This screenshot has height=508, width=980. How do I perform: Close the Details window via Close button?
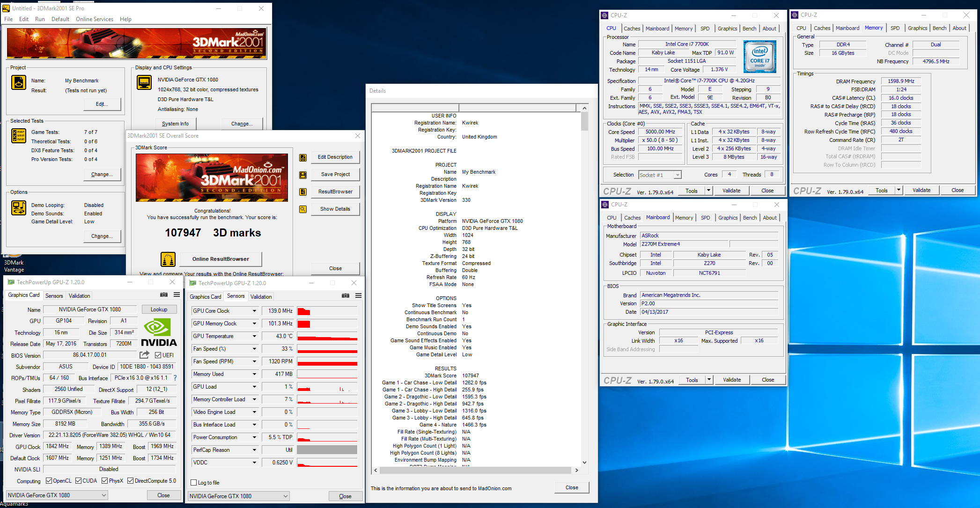click(x=572, y=487)
